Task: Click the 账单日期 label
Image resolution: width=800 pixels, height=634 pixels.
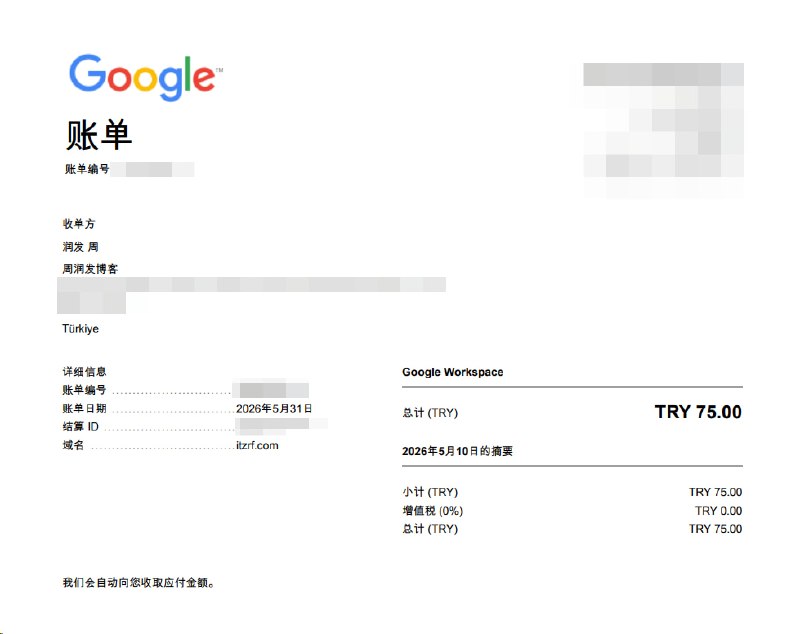Action: pyautogui.click(x=84, y=409)
